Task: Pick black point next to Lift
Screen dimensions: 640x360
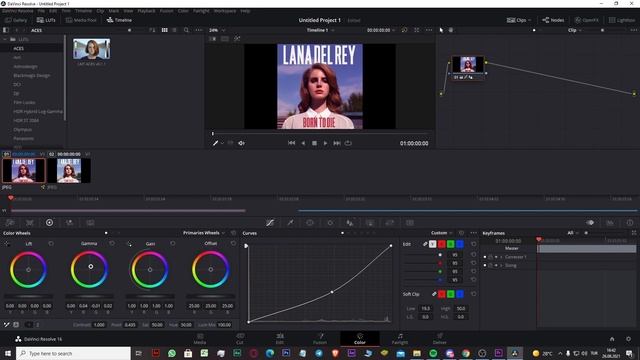Action: pyautogui.click(x=7, y=244)
